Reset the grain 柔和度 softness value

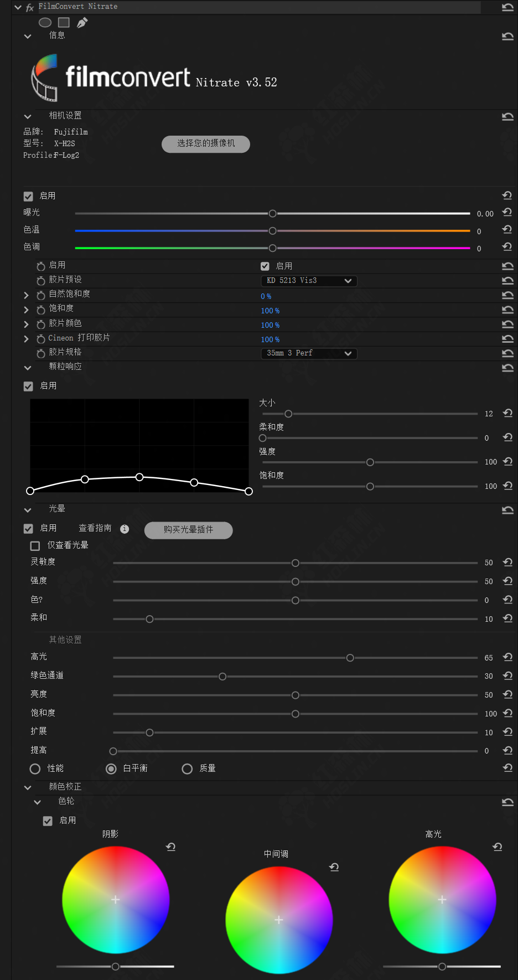point(507,437)
